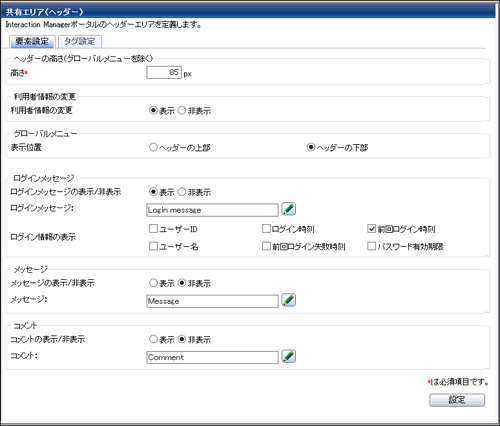Focus the Message text field
Viewport: 500px width, 426px height.
coord(212,301)
